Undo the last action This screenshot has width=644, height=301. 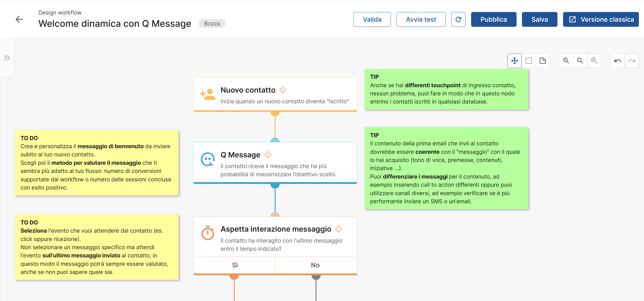[618, 61]
